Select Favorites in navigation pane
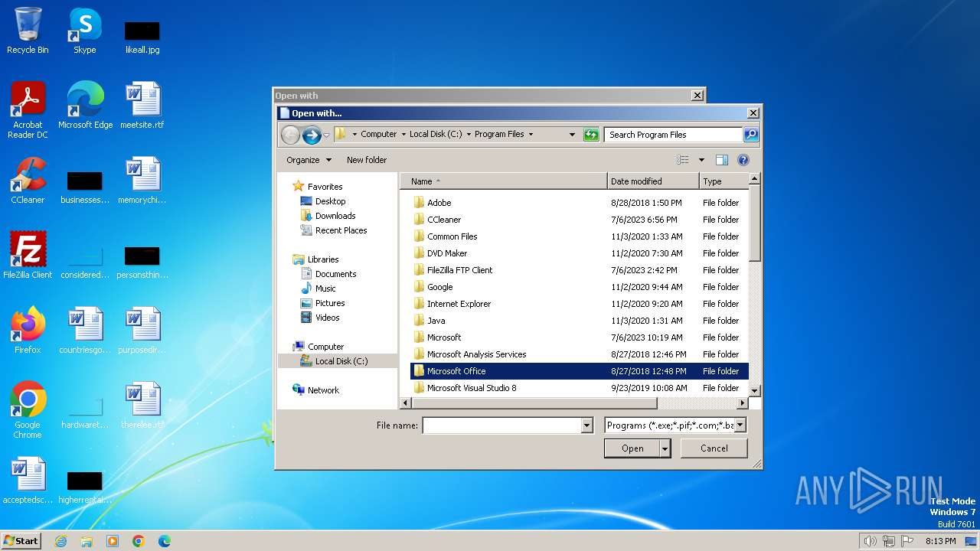 325,187
